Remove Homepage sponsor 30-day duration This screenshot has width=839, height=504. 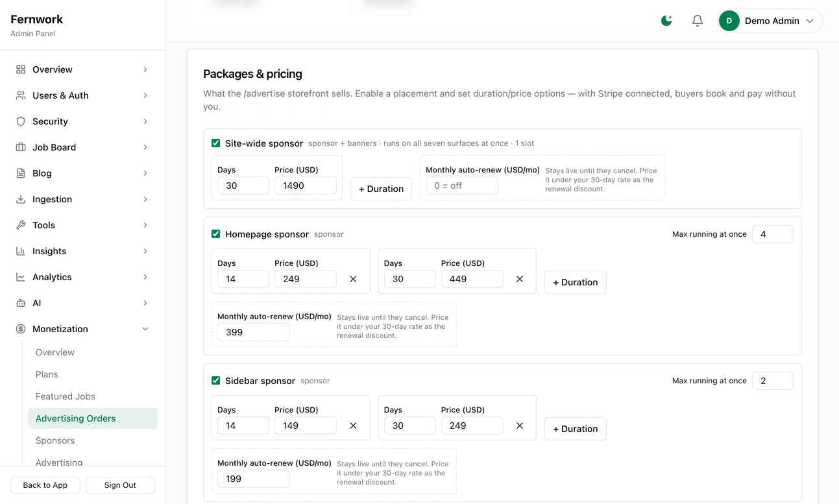(x=520, y=279)
